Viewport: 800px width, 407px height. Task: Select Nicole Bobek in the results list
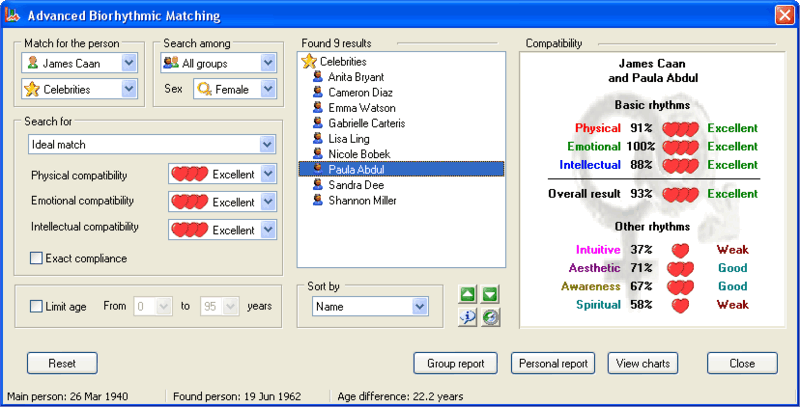pos(359,154)
